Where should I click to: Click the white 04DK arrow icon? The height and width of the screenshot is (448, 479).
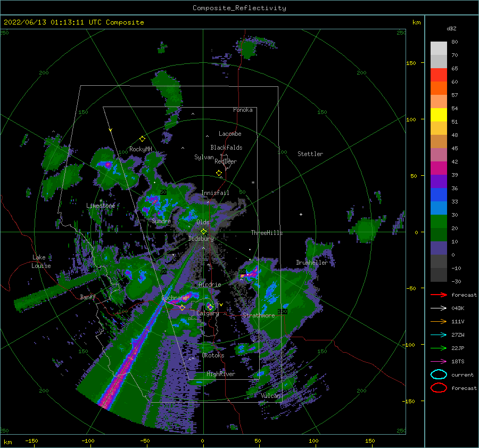tap(439, 308)
